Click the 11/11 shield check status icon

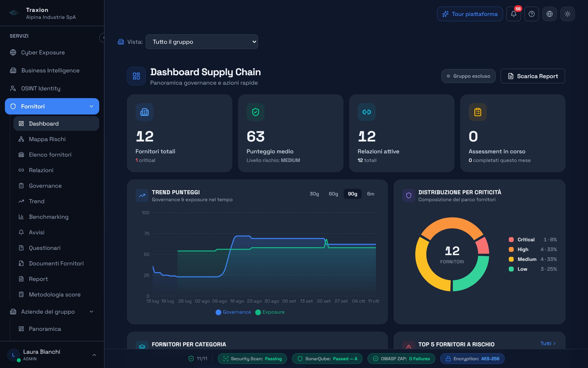click(x=191, y=359)
